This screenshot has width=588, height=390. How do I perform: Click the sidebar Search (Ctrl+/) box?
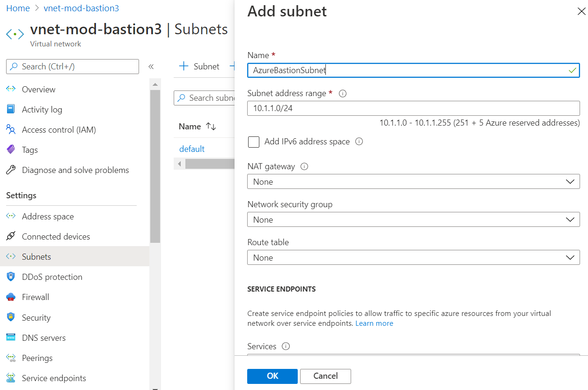[x=73, y=67]
